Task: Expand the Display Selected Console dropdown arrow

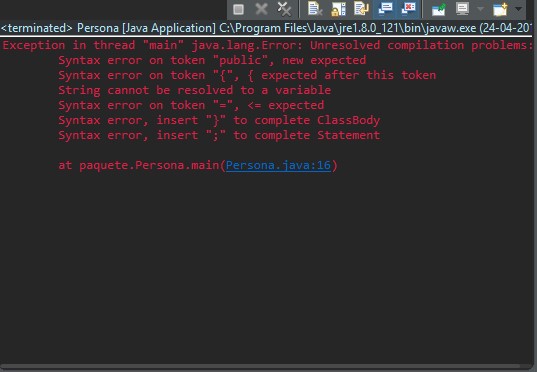Action: click(x=480, y=9)
